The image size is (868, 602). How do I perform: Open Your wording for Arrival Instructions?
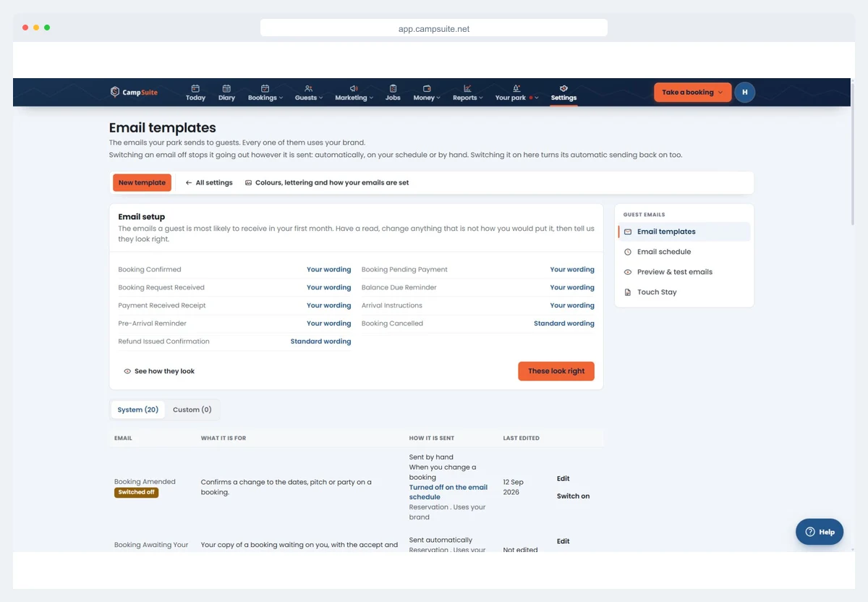[x=572, y=305]
